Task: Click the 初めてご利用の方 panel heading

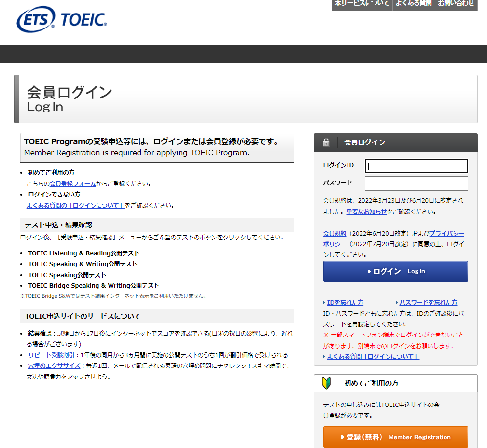Action: pyautogui.click(x=371, y=383)
